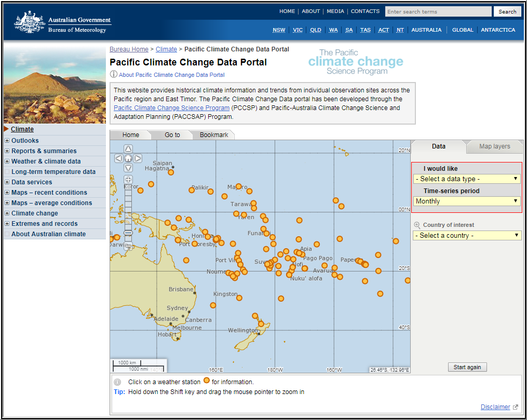
Task: Change the Monthly time-series period dropdown
Action: [x=466, y=201]
